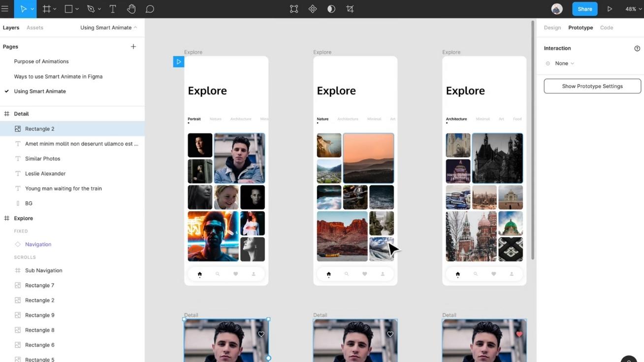The width and height of the screenshot is (644, 362).
Task: Switch to the Design tab
Action: (x=552, y=28)
